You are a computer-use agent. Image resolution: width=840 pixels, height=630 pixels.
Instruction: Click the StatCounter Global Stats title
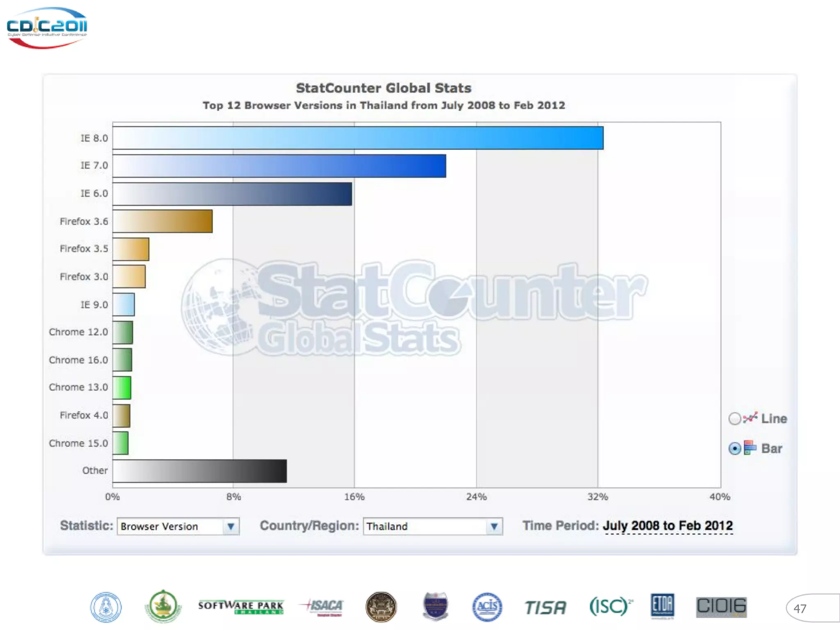point(383,88)
